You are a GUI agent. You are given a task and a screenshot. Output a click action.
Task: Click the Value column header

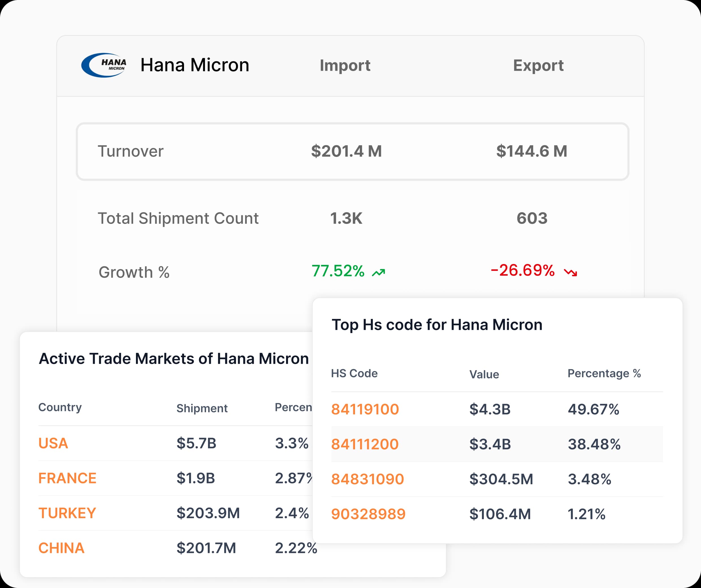[x=484, y=374]
